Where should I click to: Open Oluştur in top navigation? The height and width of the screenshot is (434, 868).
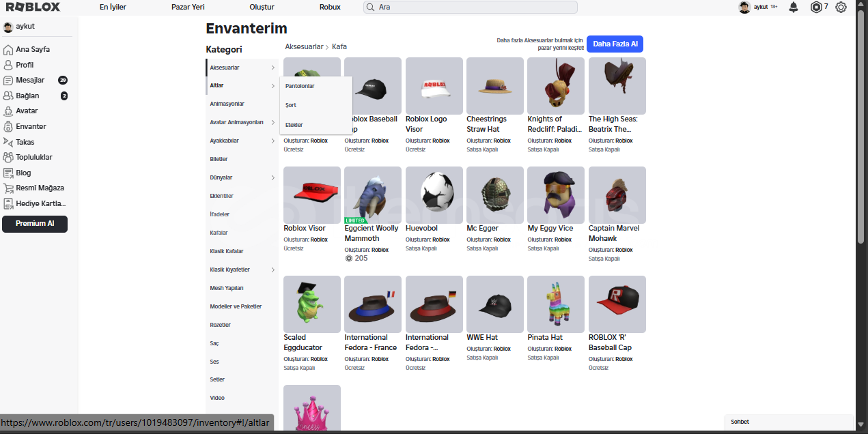point(262,7)
